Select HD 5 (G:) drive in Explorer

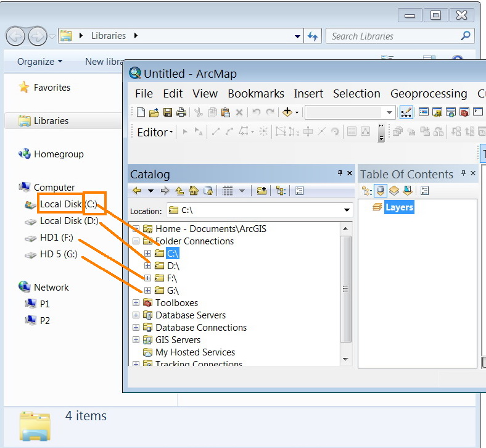59,254
